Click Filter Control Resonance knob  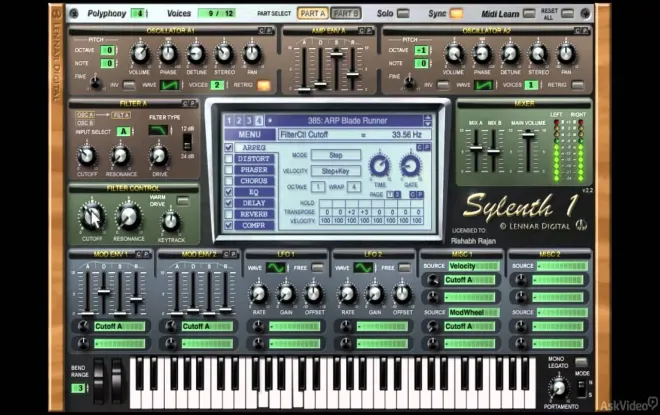tap(128, 217)
